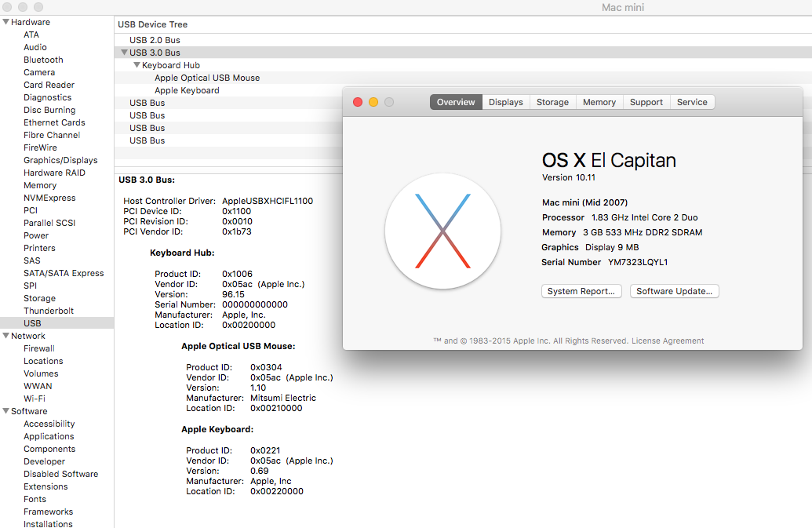812x528 pixels.
Task: Select Hardware RAID in the sidebar
Action: 54,173
